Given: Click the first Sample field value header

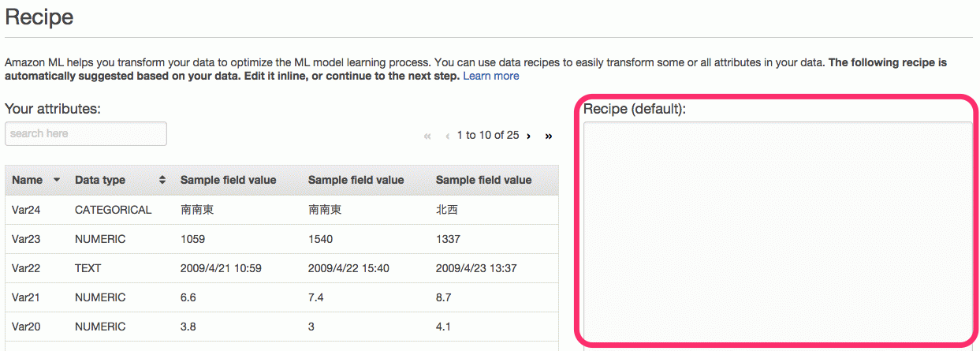Looking at the screenshot, I should tap(229, 180).
